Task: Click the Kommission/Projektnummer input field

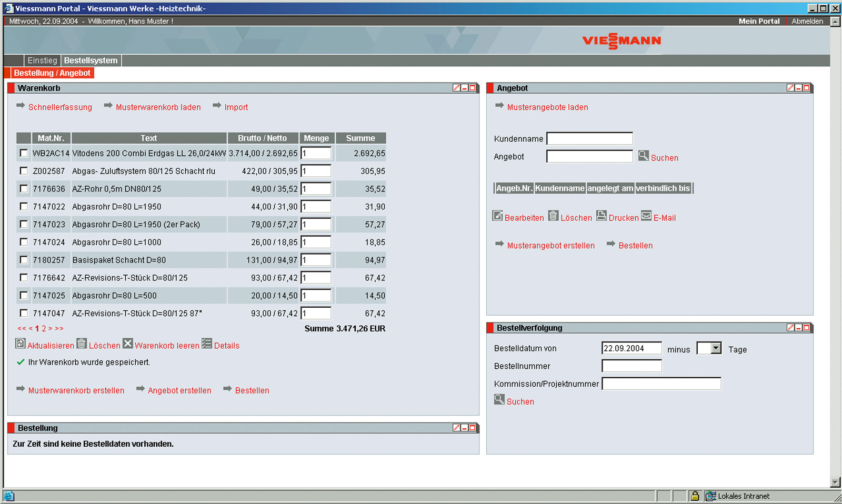Action: [x=661, y=384]
